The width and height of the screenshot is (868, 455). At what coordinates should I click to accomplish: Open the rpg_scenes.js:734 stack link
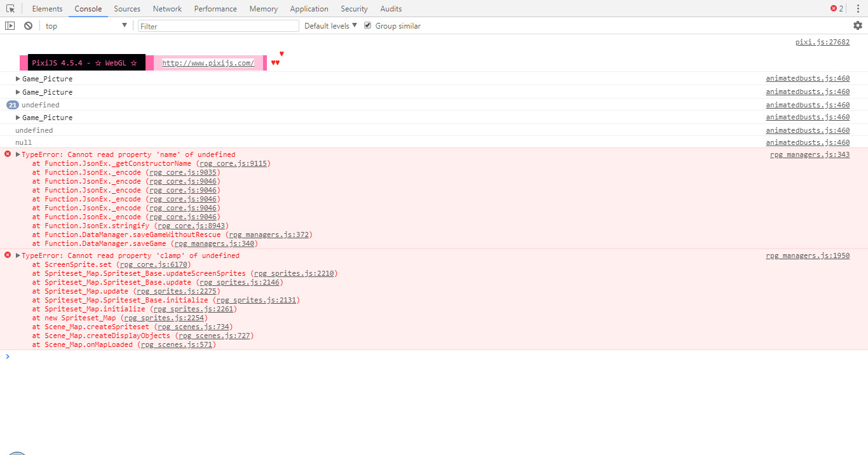[193, 327]
